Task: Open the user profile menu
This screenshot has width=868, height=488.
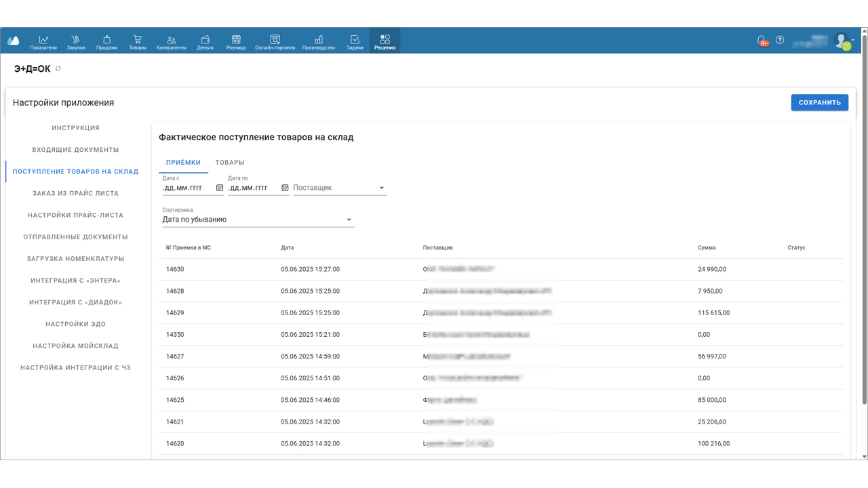Action: click(842, 41)
